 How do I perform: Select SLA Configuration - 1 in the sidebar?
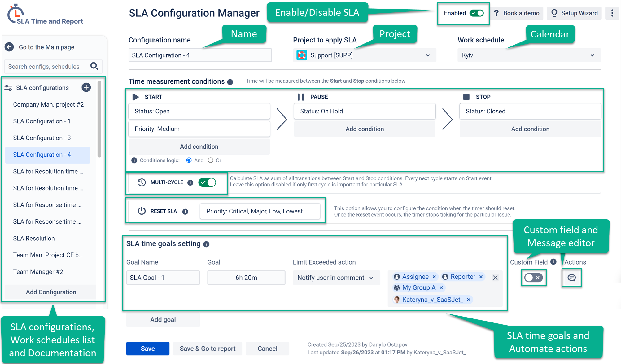click(42, 121)
